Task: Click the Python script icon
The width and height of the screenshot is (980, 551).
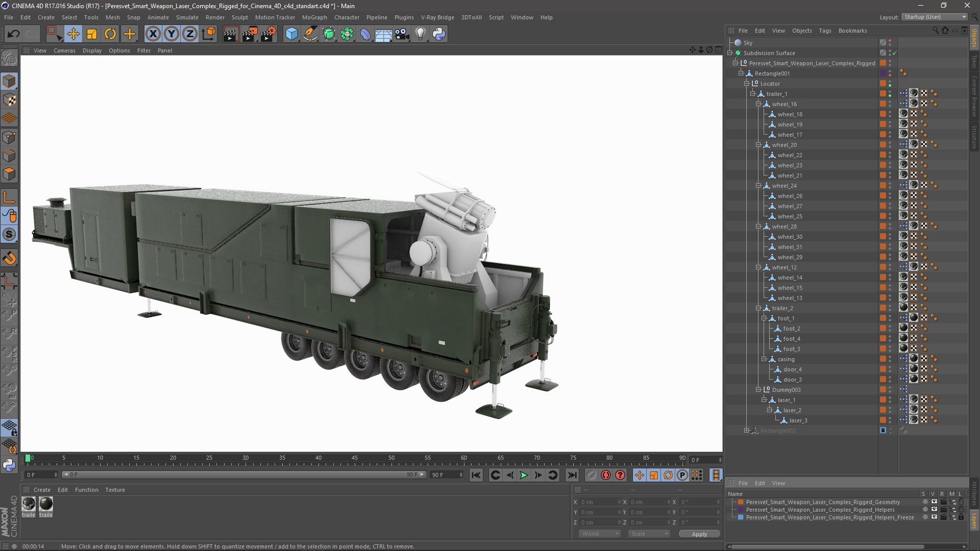Action: pyautogui.click(x=439, y=34)
